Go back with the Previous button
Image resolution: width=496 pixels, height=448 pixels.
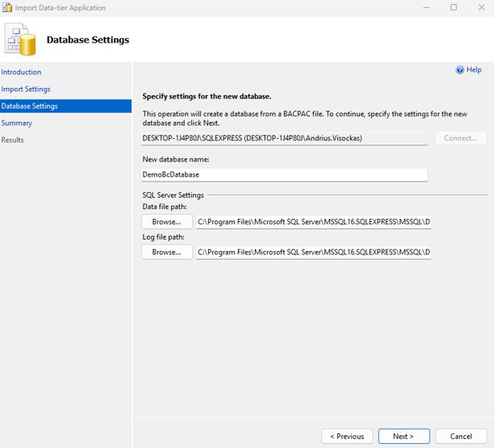(347, 436)
